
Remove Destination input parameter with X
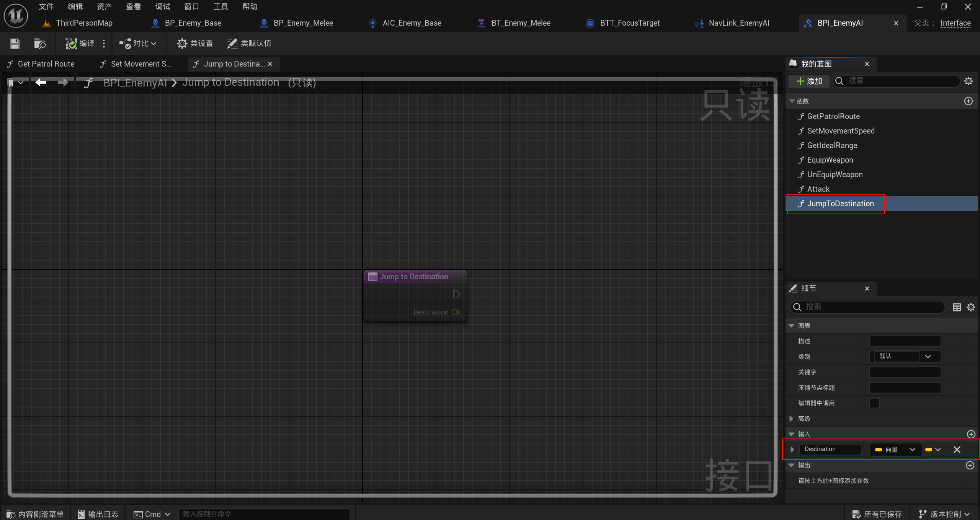[957, 450]
